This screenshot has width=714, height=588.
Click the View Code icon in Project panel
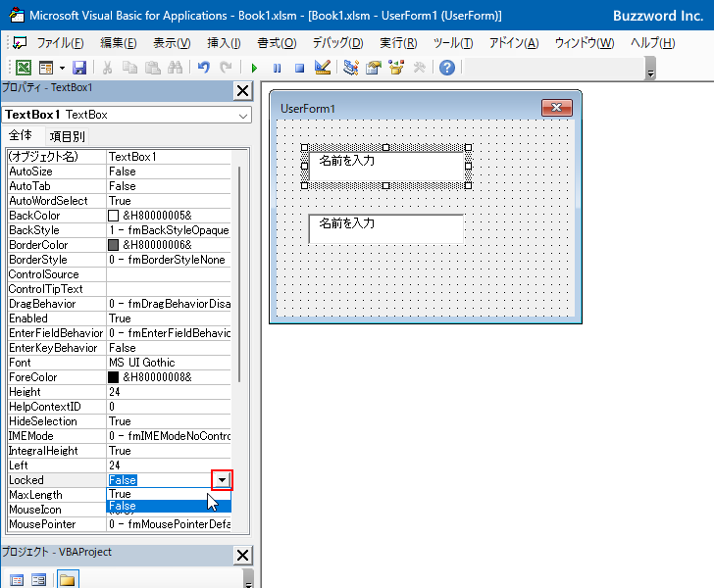17,580
